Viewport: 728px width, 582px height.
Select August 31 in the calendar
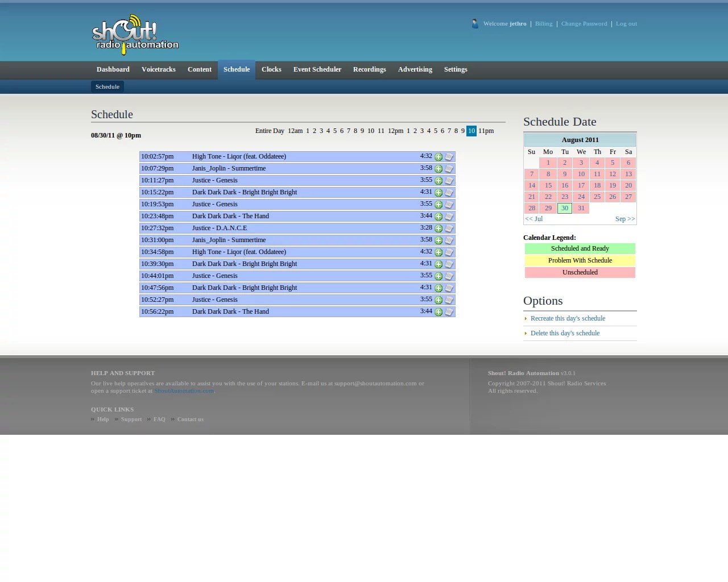581,208
